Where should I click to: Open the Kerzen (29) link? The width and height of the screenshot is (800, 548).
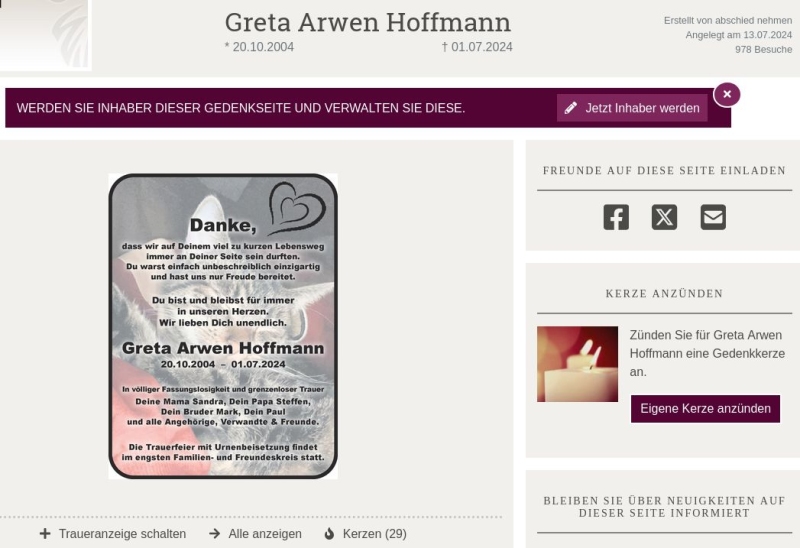[x=374, y=534]
